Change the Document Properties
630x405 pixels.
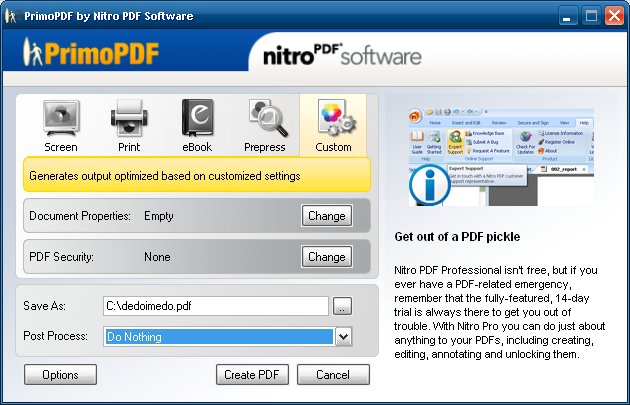point(326,215)
